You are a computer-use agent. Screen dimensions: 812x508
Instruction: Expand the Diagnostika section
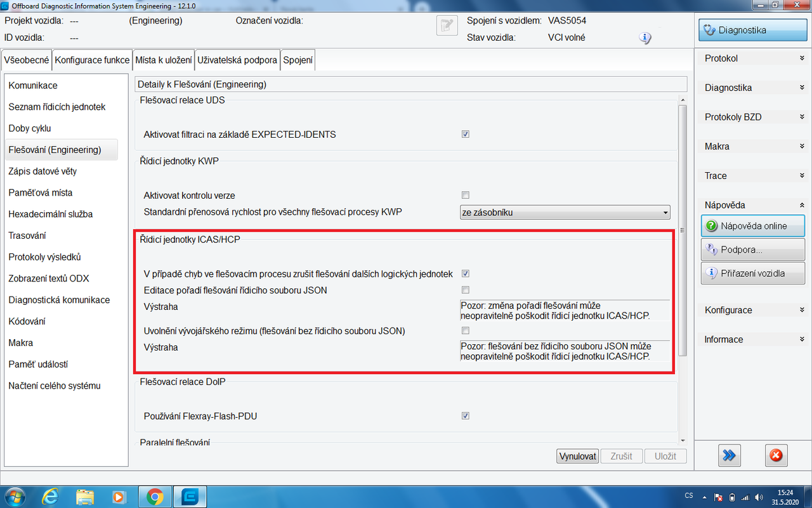pos(752,88)
